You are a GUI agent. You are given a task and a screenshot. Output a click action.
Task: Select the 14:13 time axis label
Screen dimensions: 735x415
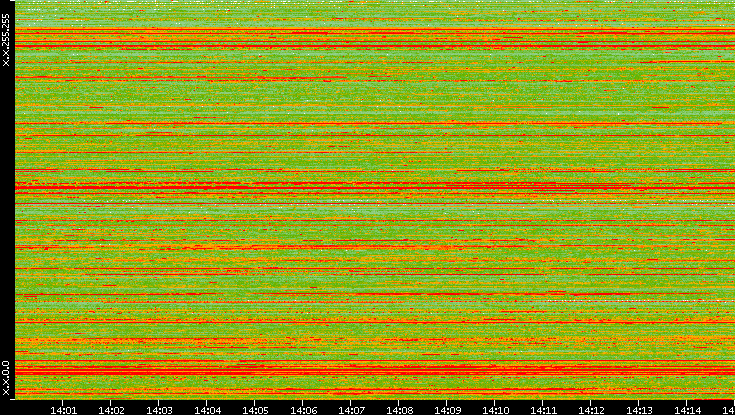pyautogui.click(x=639, y=410)
